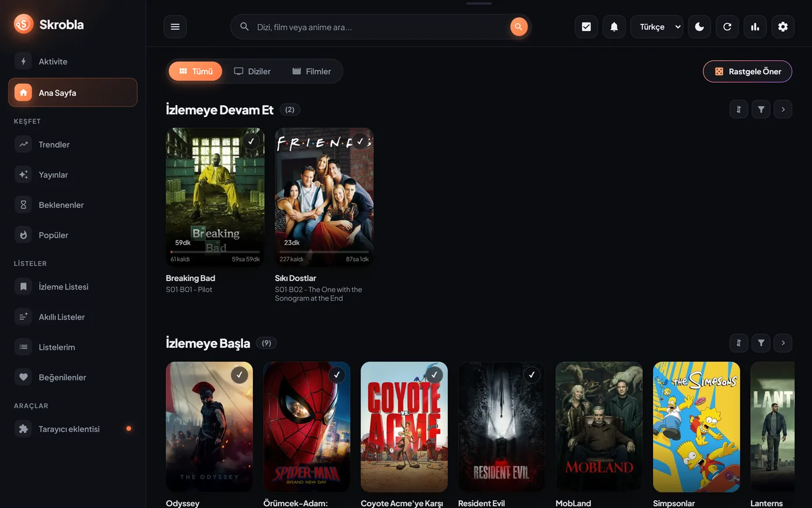The height and width of the screenshot is (508, 812).
Task: Open Tarayıcı eklentisi puzzle item
Action: point(72,429)
